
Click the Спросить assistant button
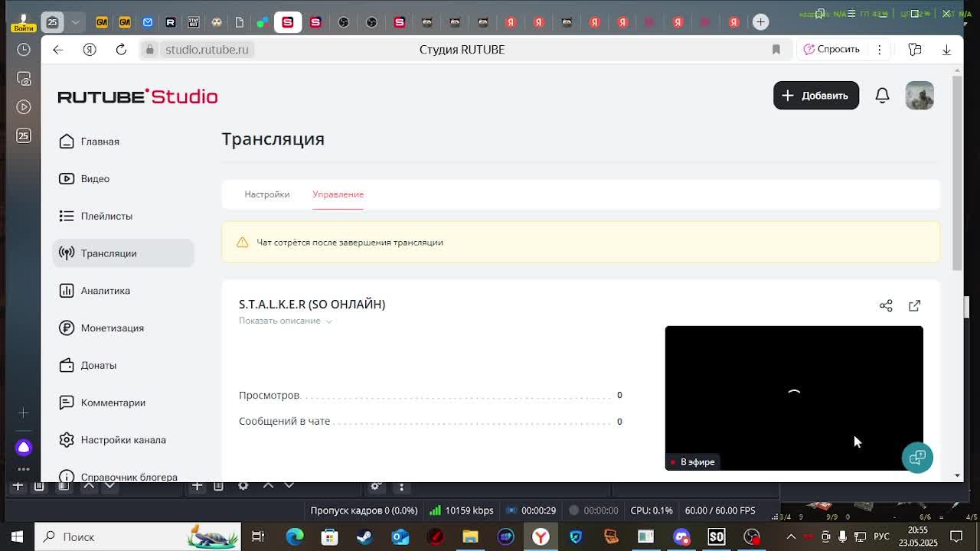(831, 49)
